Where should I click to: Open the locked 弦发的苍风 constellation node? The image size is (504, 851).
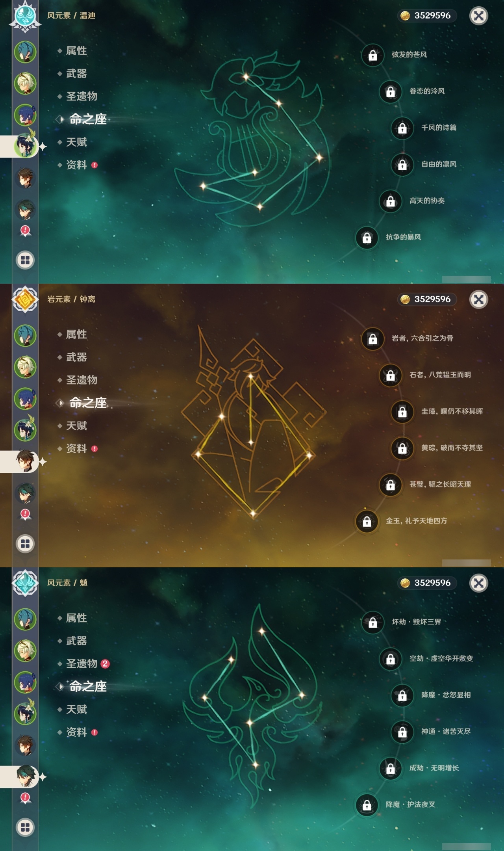(372, 55)
